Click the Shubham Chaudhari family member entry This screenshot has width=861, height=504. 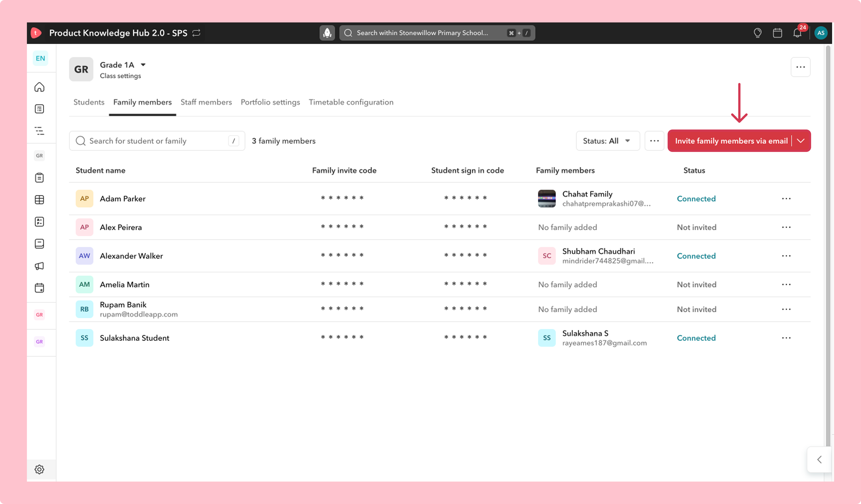[x=596, y=256]
